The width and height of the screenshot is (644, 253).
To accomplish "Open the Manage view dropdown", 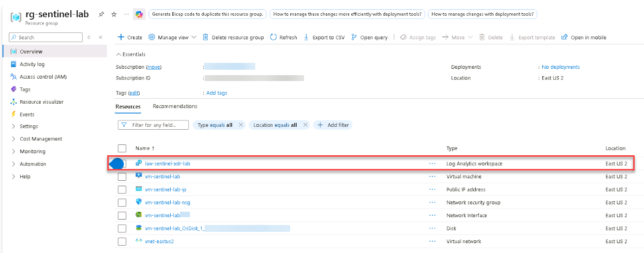I will coord(172,37).
